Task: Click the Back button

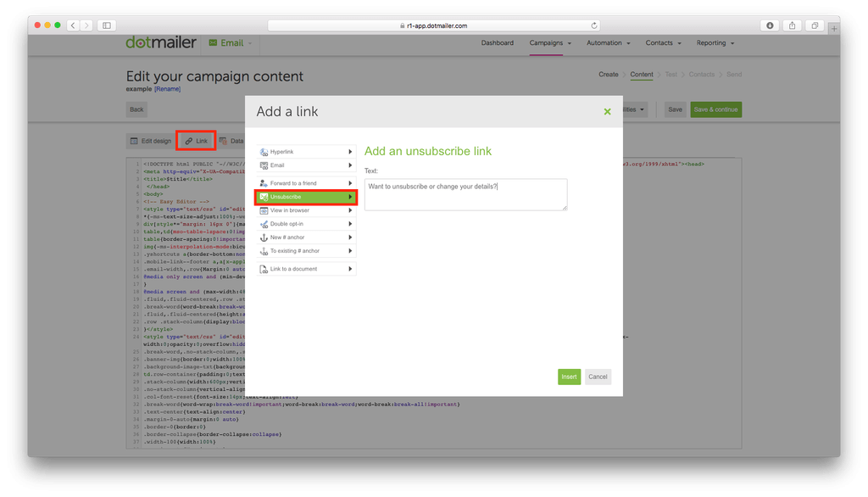Action: 136,109
